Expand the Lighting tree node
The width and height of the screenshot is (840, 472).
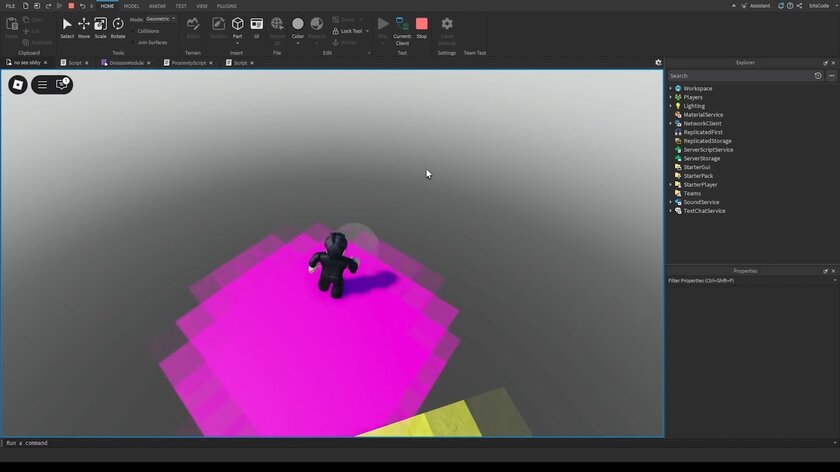pyautogui.click(x=671, y=106)
